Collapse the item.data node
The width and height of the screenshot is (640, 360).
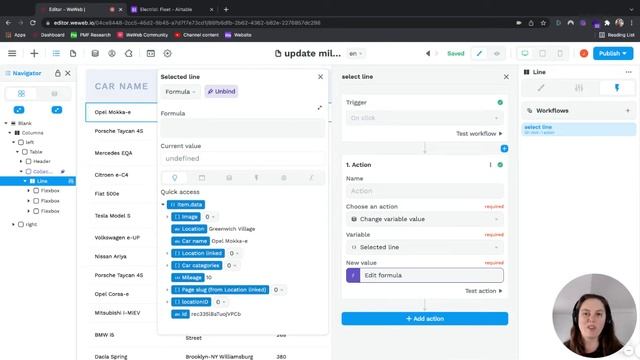click(163, 204)
